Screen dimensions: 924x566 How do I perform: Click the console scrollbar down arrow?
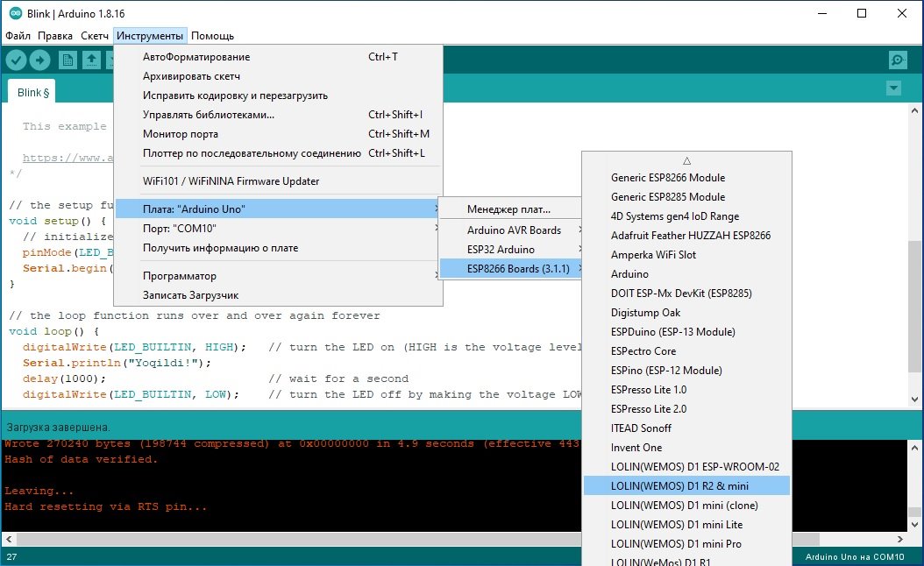(916, 525)
